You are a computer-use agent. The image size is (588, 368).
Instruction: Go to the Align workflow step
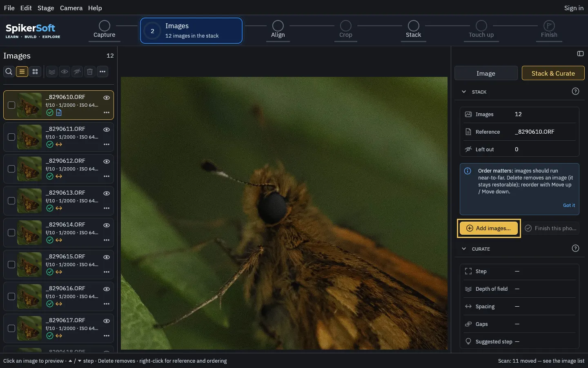pyautogui.click(x=278, y=29)
